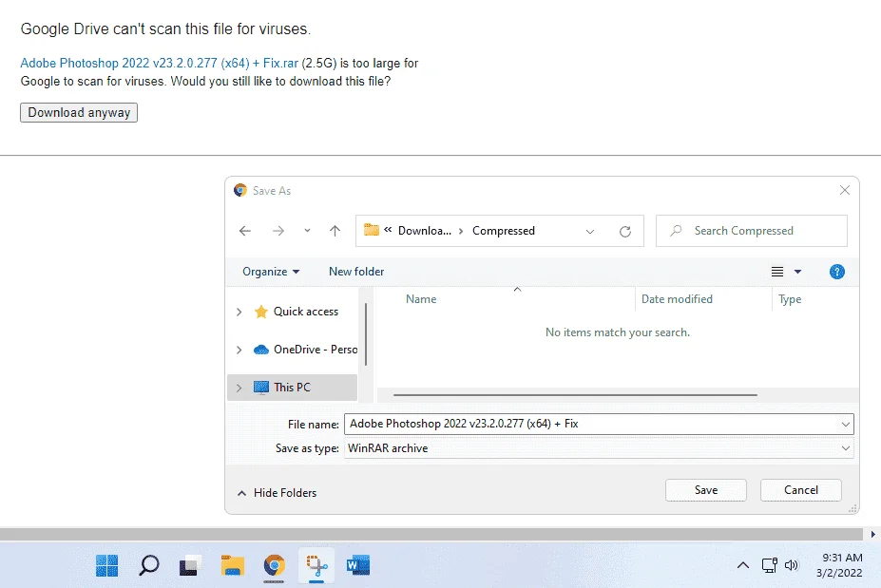
Task: Open clock and date 9:31 AM
Action: pos(841,565)
